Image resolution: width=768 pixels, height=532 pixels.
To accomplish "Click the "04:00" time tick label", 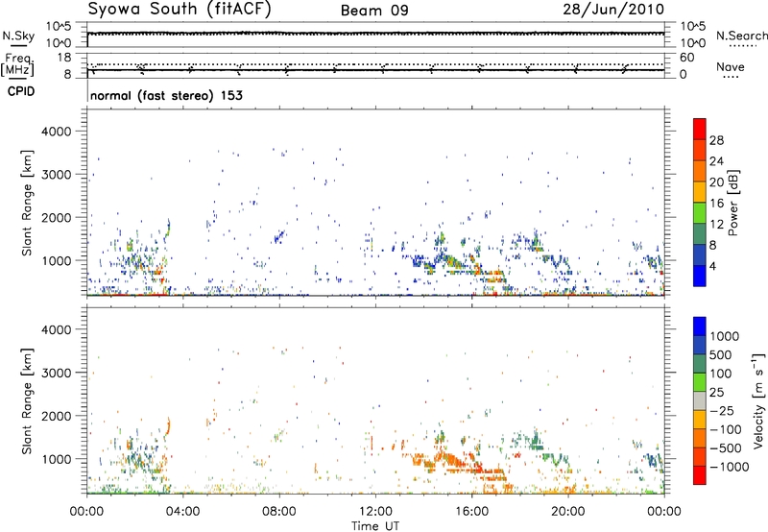I will click(x=182, y=512).
